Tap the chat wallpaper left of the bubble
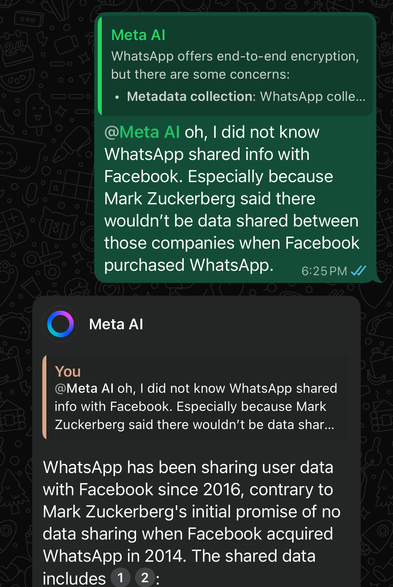Screen dimensions: 393x587 (47, 150)
